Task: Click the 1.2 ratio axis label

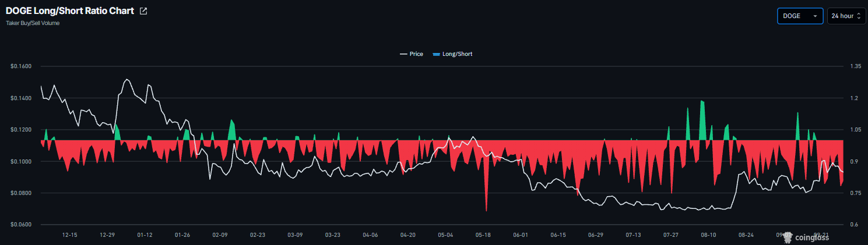Action: coord(854,98)
